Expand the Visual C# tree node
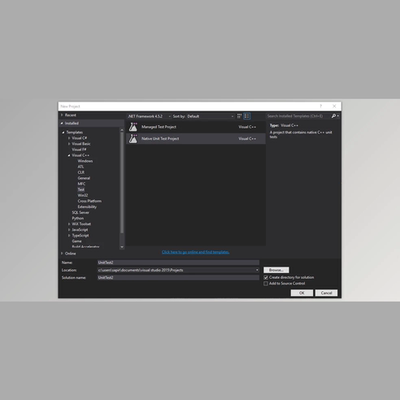The height and width of the screenshot is (400, 400). [69, 138]
